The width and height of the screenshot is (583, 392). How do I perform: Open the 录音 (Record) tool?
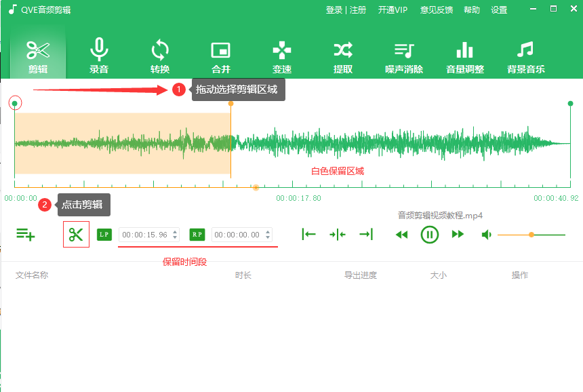pos(98,54)
